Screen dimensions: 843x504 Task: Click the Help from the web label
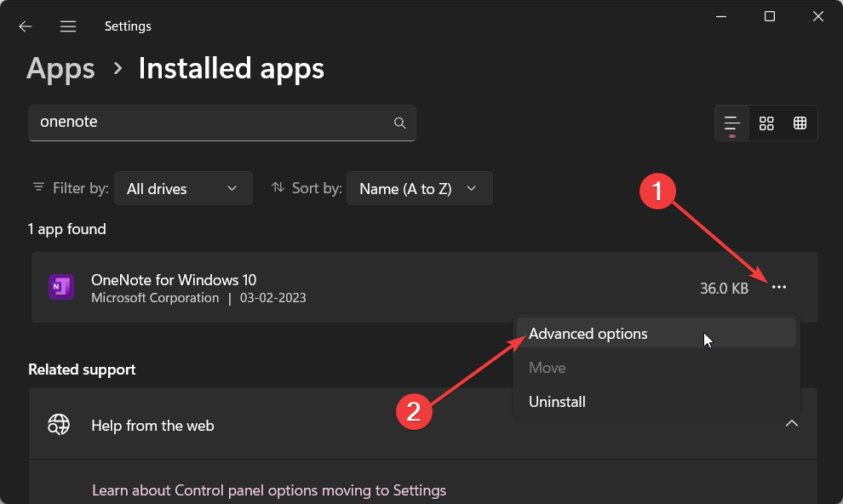tap(152, 426)
